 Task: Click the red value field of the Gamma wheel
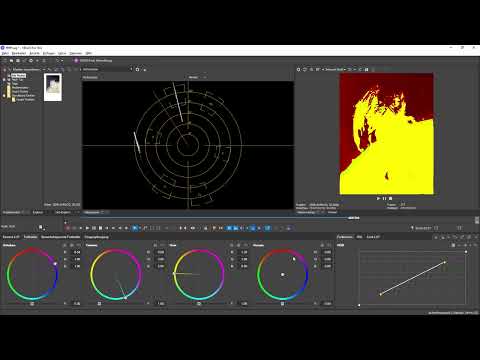(x=160, y=252)
